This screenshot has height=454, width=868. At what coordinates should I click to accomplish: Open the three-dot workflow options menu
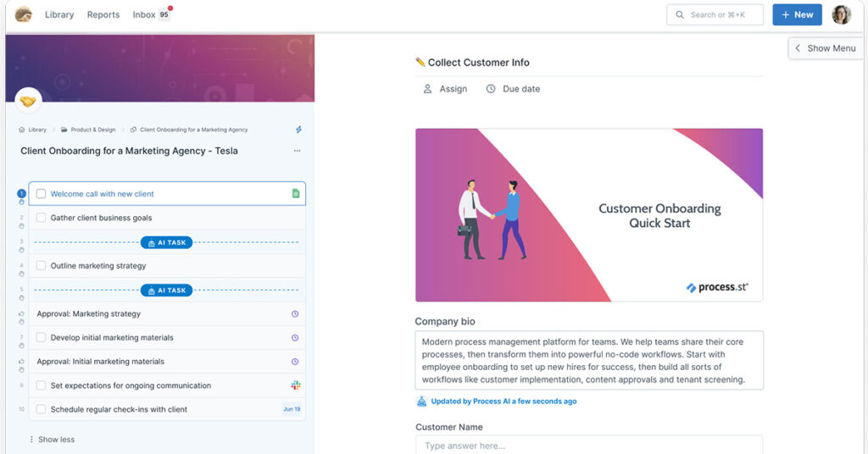click(x=297, y=151)
